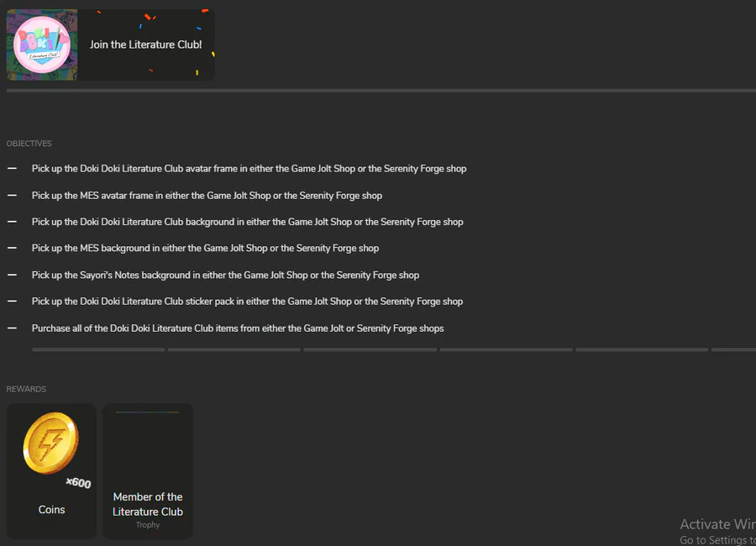Image resolution: width=756 pixels, height=546 pixels.
Task: Click dash icon beside MES avatar frame objective
Action: click(x=12, y=196)
